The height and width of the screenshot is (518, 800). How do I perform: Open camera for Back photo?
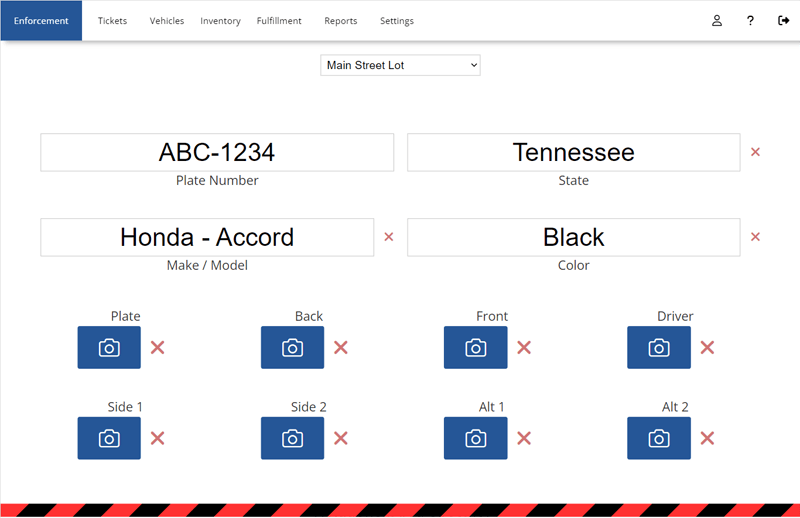pos(292,348)
